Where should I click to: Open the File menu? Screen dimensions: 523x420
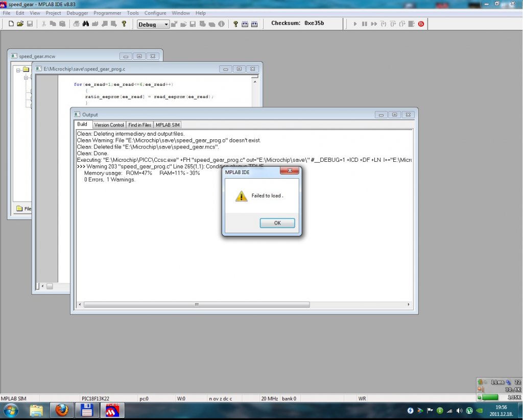pos(6,13)
